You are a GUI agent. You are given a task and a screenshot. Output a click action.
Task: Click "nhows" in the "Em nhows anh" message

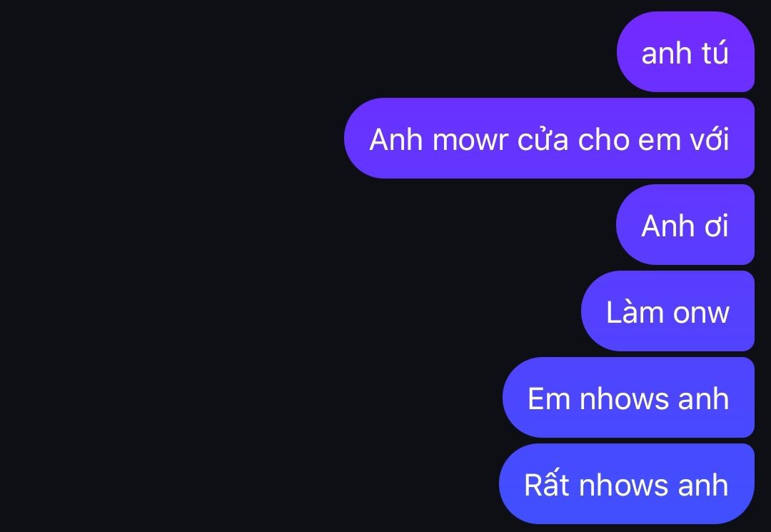pyautogui.click(x=624, y=398)
